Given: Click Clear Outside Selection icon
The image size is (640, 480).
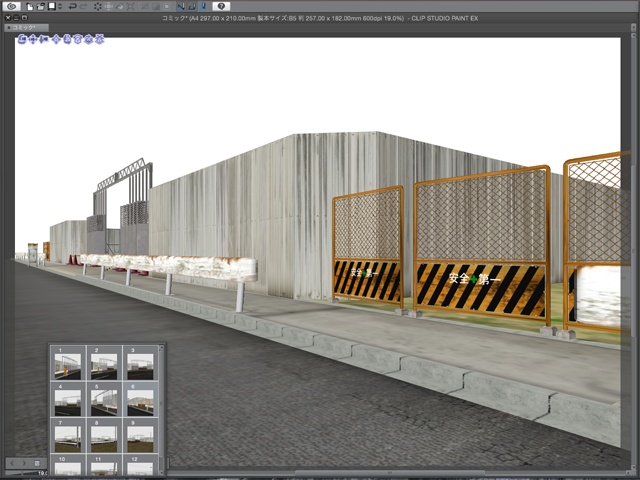Looking at the screenshot, I should pyautogui.click(x=109, y=7).
